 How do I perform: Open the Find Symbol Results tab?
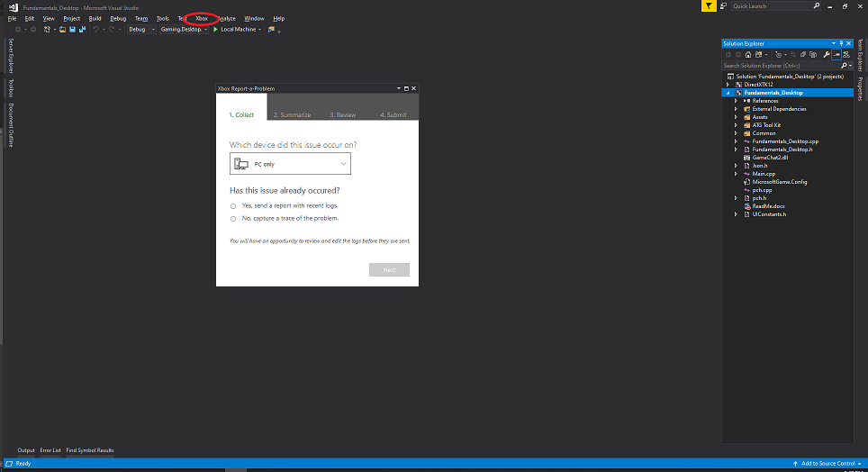point(90,450)
